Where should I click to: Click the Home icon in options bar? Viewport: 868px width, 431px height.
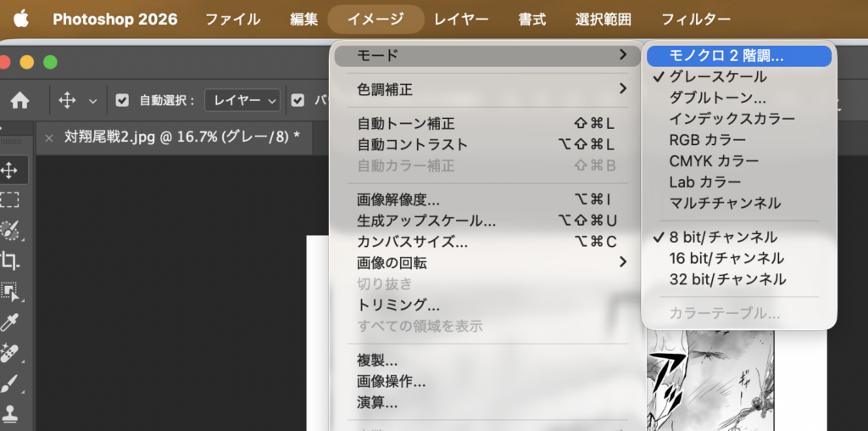(19, 101)
